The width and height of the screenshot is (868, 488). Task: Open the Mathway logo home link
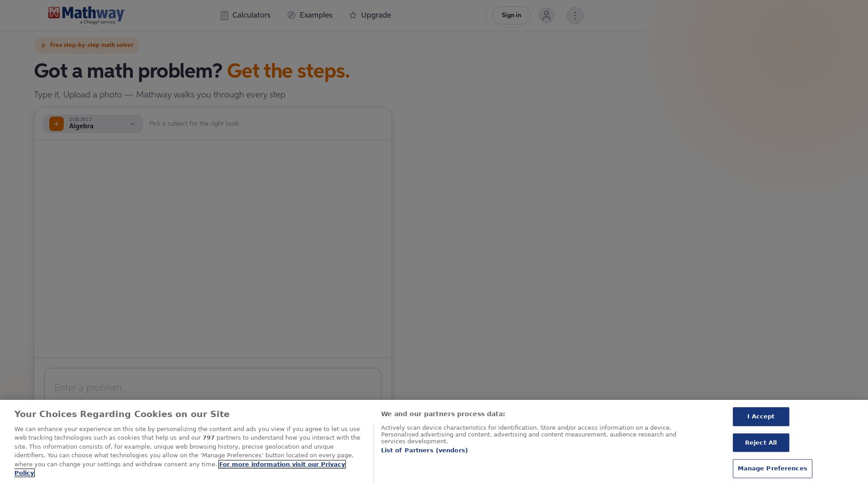click(x=87, y=15)
